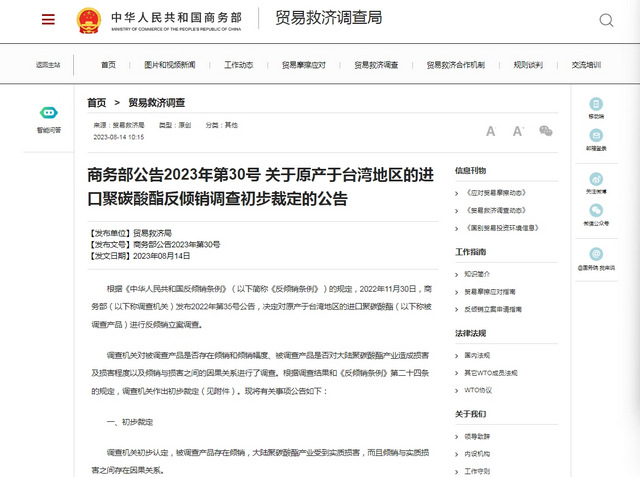Open 规则谈判 navigation item

point(528,65)
